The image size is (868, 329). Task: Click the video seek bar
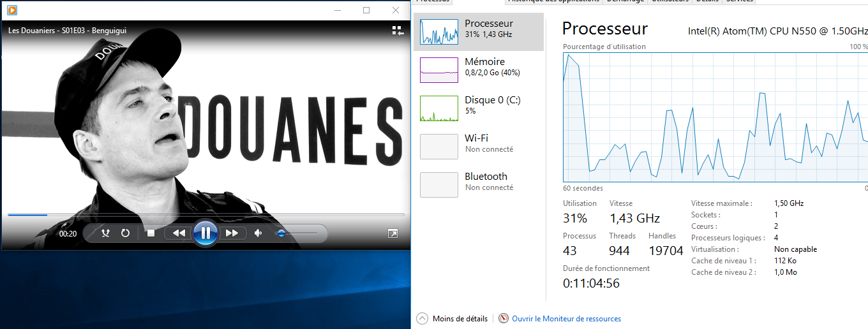206,215
